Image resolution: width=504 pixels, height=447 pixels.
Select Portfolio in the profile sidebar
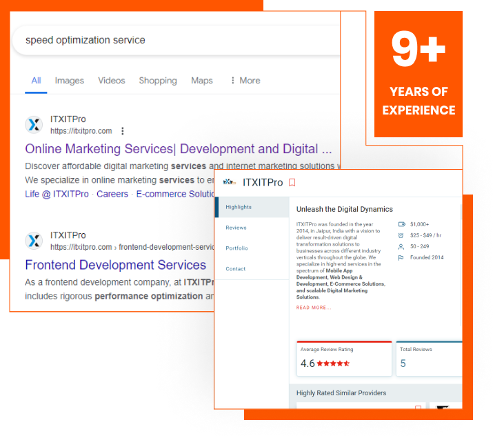click(236, 248)
